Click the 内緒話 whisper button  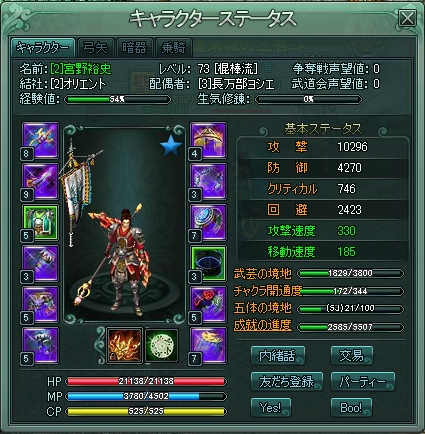278,356
